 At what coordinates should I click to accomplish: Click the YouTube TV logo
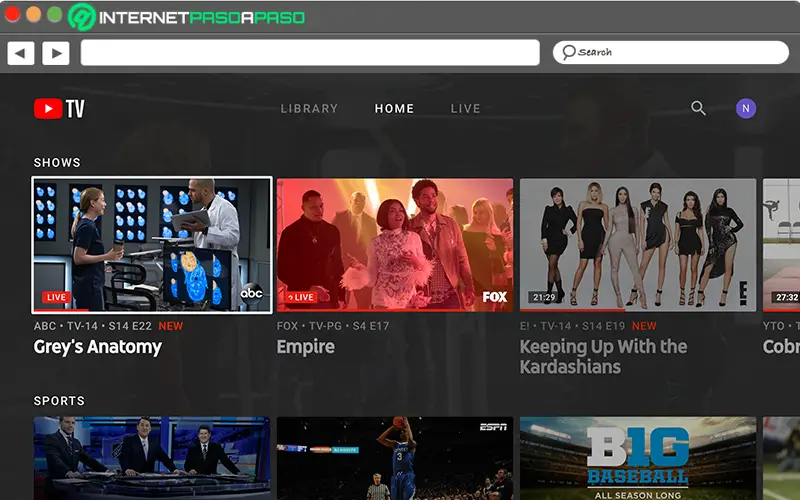click(x=59, y=109)
